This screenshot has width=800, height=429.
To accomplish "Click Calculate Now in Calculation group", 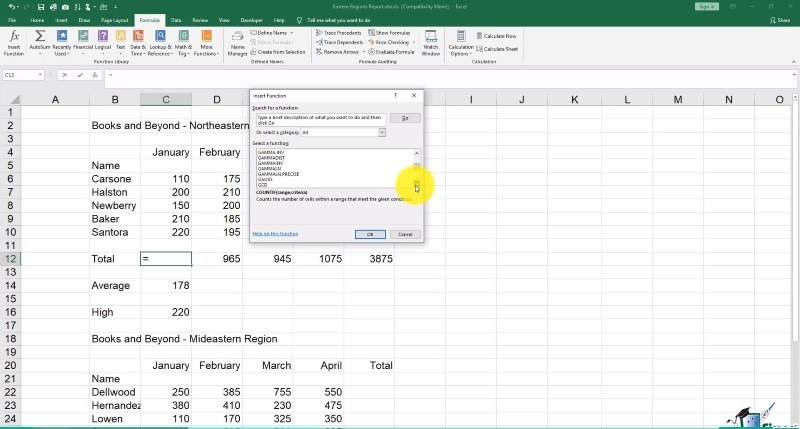I will point(498,35).
